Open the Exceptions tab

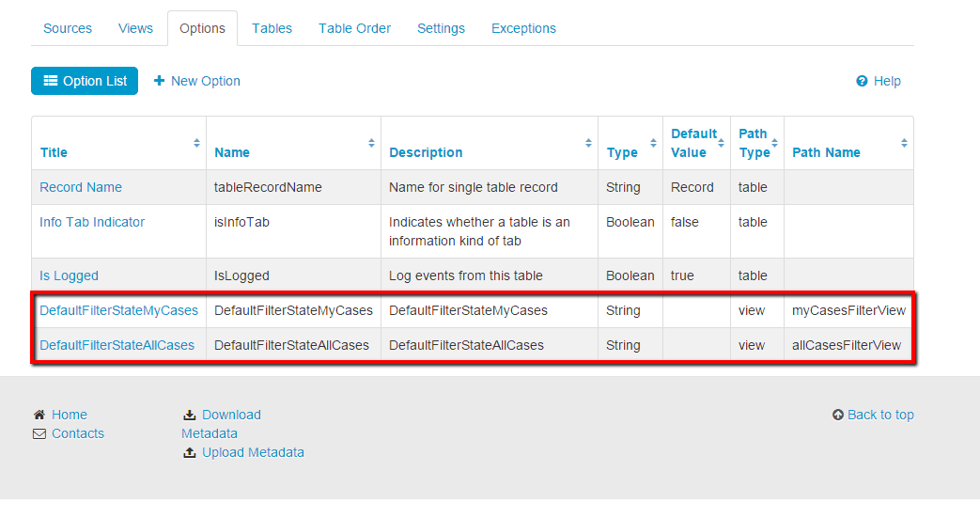[x=523, y=28]
